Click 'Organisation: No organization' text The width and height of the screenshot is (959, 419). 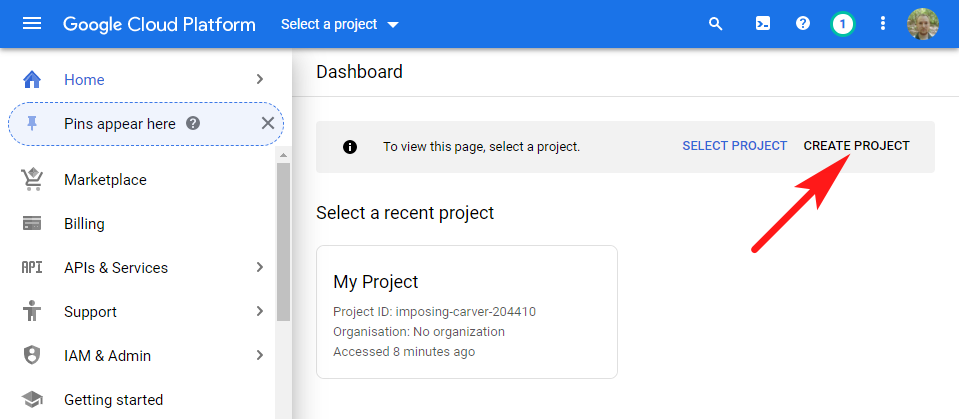pyautogui.click(x=419, y=332)
